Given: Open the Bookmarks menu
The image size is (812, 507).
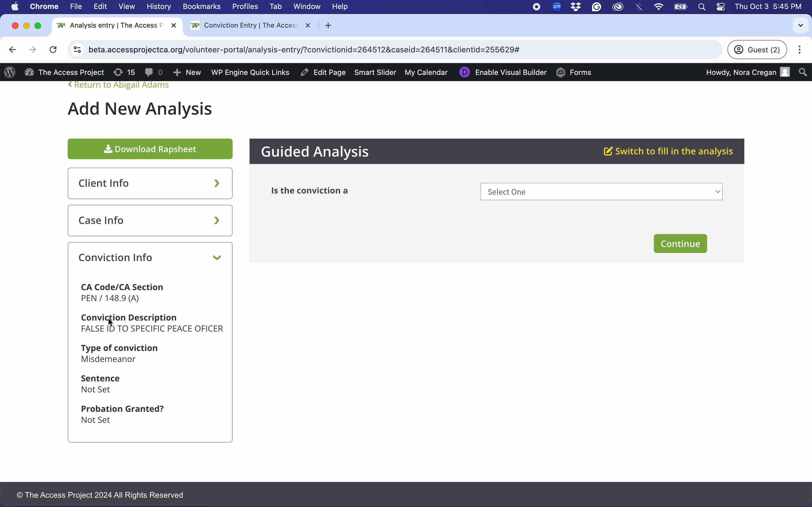Looking at the screenshot, I should (x=201, y=7).
